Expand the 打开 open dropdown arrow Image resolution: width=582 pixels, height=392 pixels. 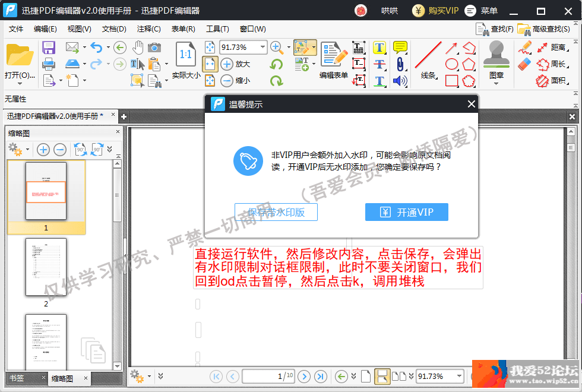[20, 84]
